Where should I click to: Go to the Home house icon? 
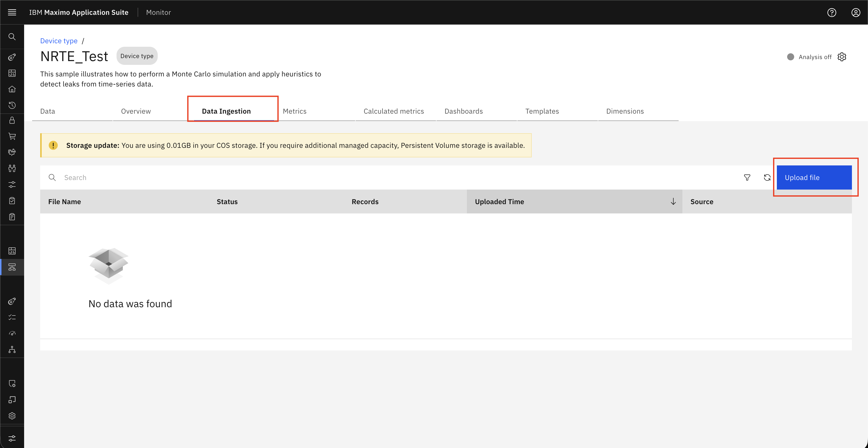point(12,89)
